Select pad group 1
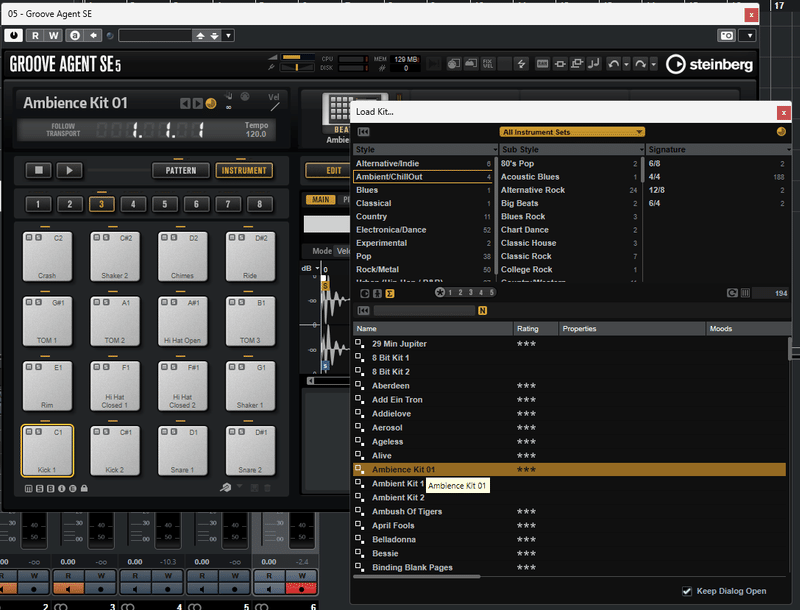The height and width of the screenshot is (610, 800). (38, 205)
